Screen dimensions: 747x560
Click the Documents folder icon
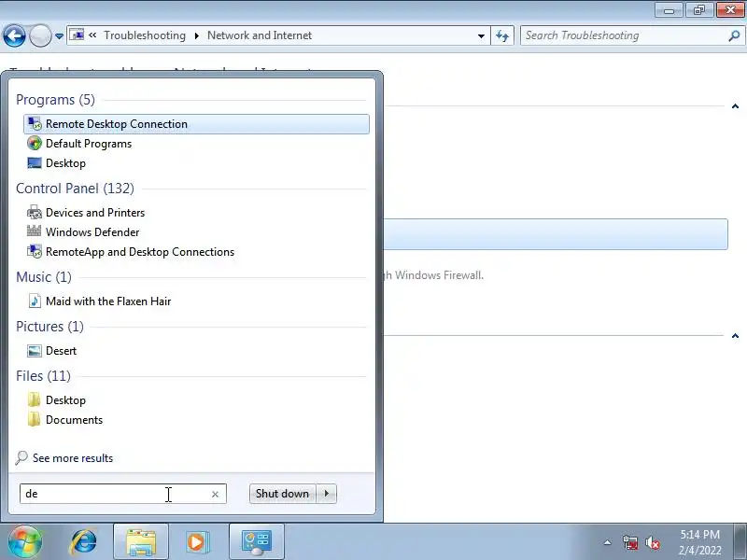(34, 419)
